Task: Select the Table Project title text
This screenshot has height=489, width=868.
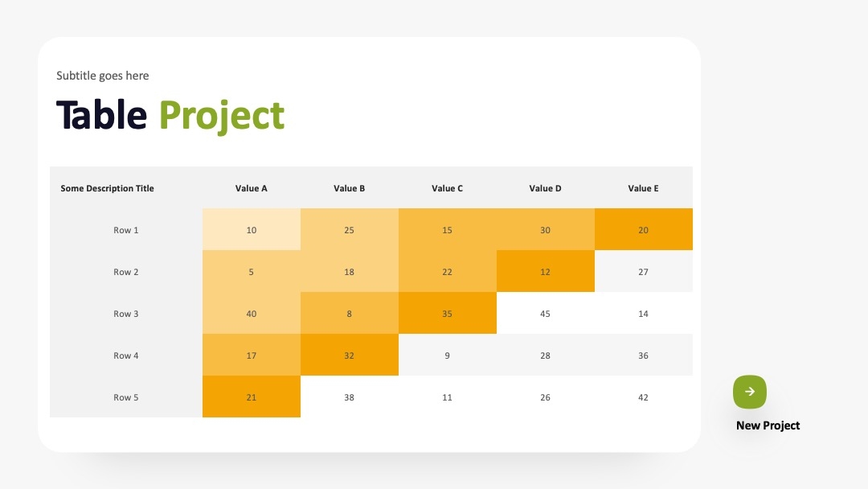Action: [x=170, y=115]
